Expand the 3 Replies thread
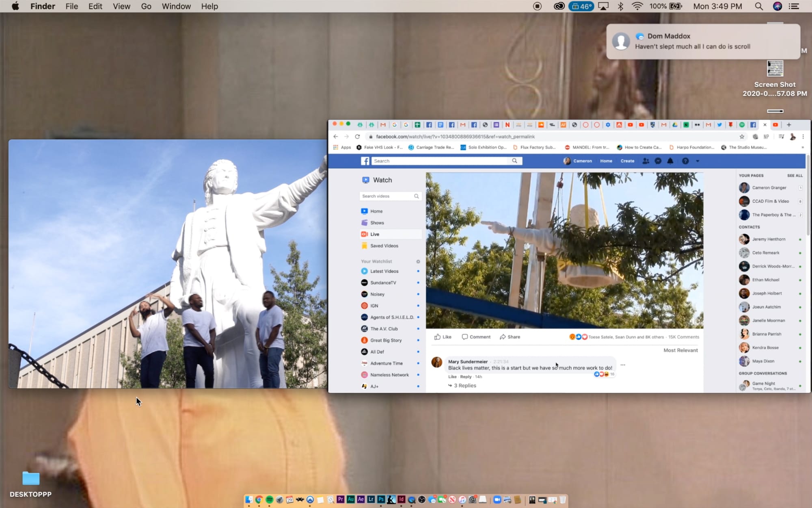This screenshot has height=508, width=812. [x=465, y=386]
